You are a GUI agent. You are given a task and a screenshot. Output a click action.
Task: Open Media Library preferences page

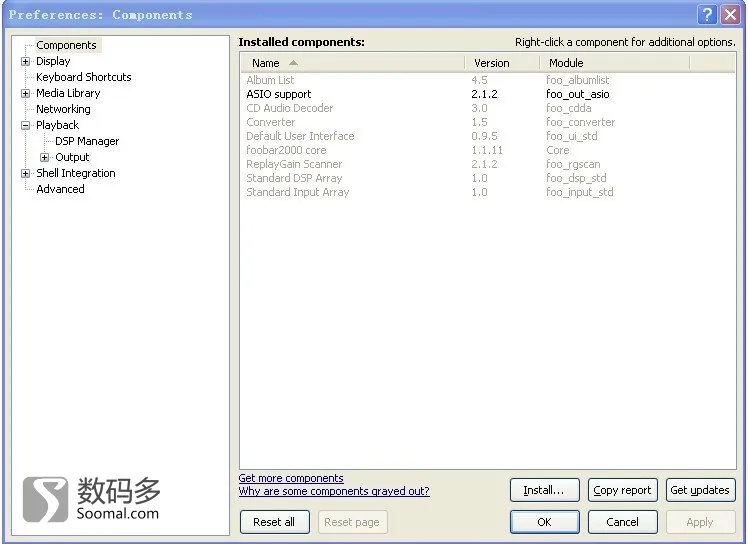coord(68,93)
